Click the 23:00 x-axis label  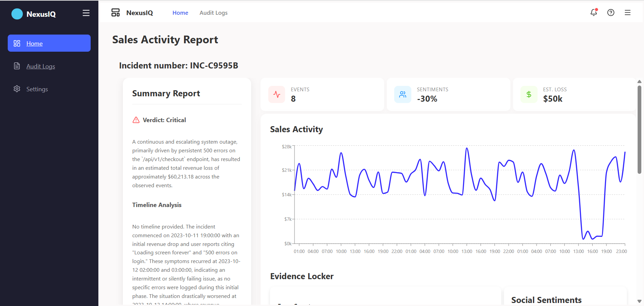[x=622, y=251]
